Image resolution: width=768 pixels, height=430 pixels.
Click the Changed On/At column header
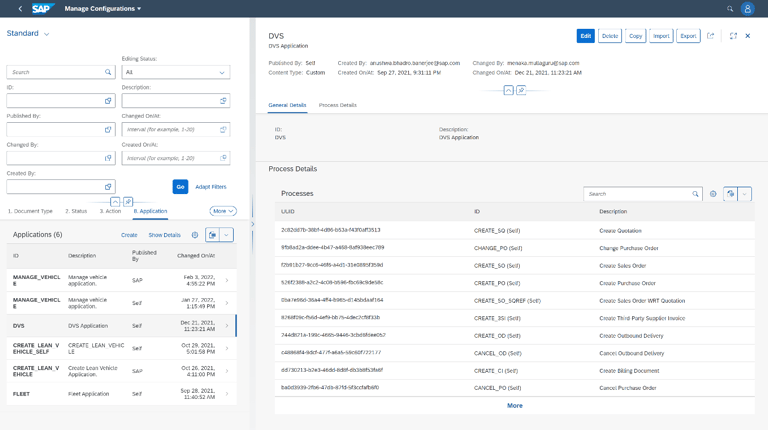(196, 256)
